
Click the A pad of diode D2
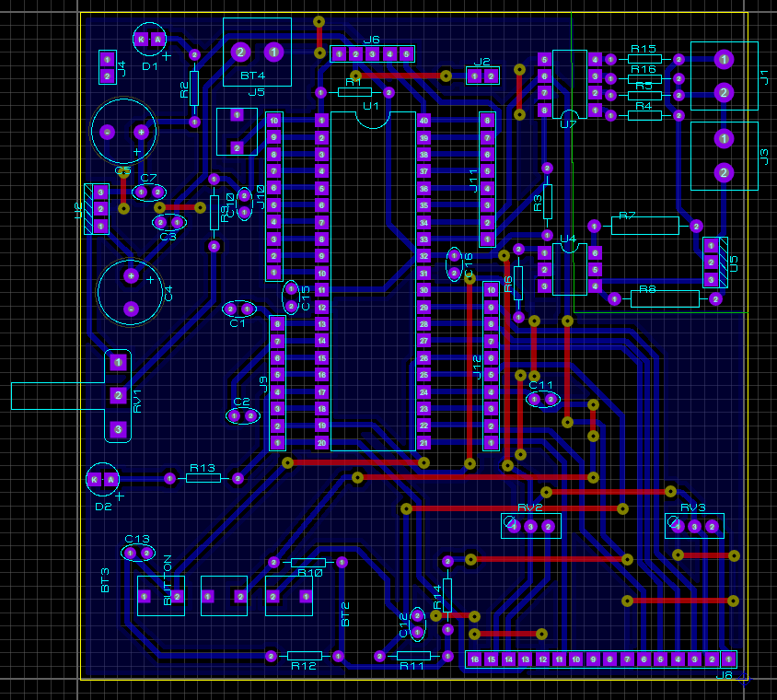click(x=111, y=479)
